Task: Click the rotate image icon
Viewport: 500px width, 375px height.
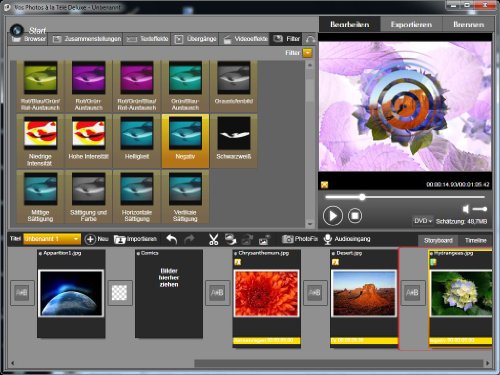Action: [230, 239]
